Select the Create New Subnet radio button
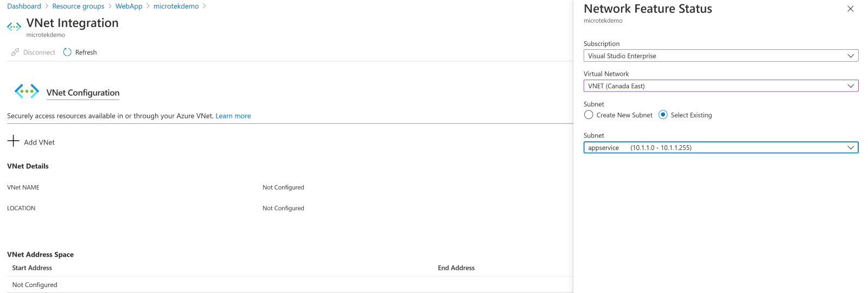868x293 pixels. pos(589,115)
